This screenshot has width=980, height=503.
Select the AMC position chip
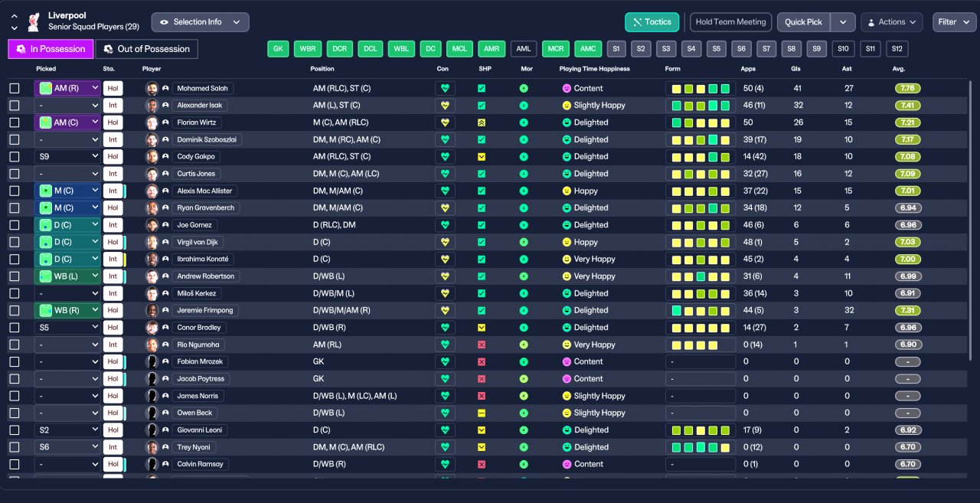tap(588, 49)
